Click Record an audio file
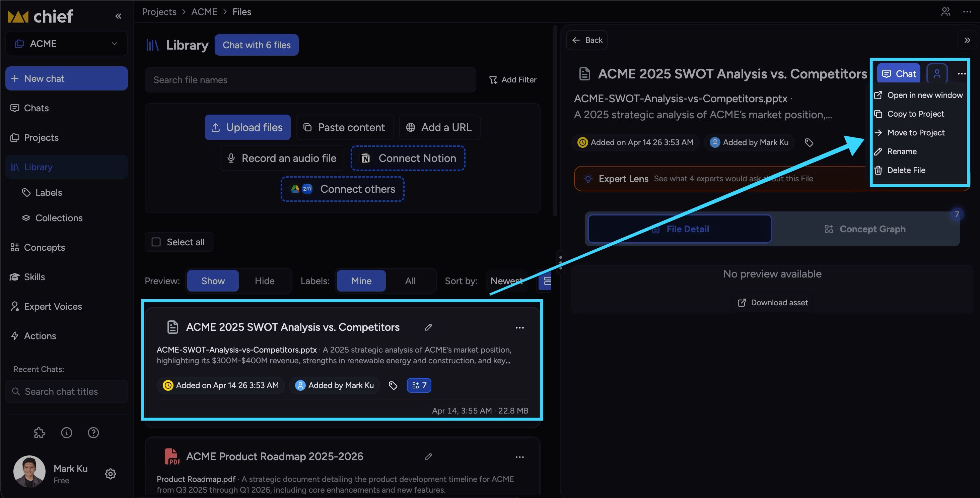 (x=282, y=159)
